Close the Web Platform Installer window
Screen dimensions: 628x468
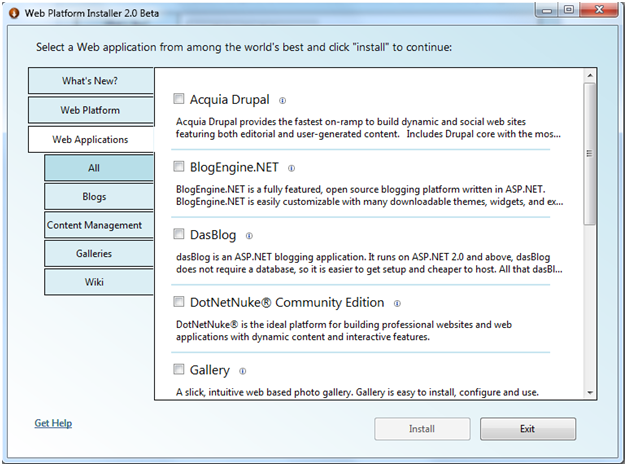pyautogui.click(x=599, y=10)
